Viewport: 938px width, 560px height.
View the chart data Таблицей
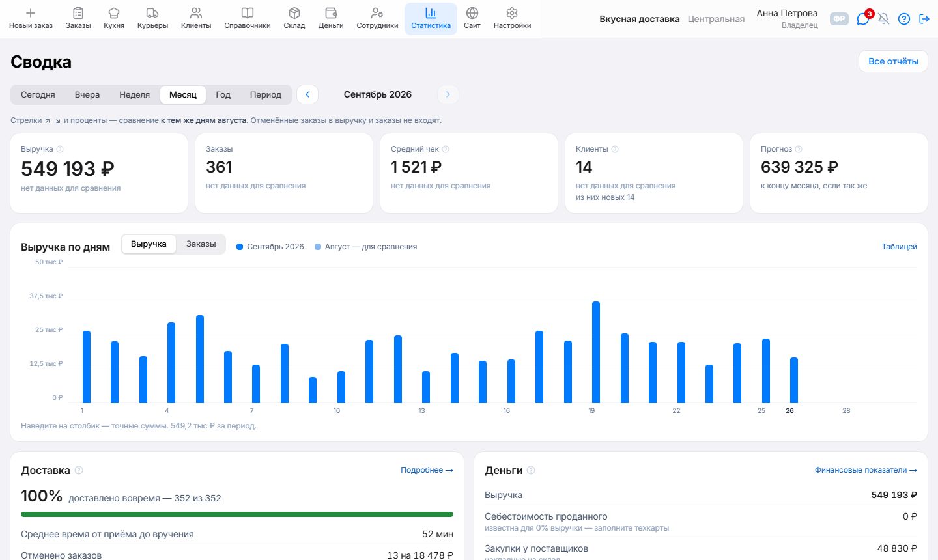[899, 247]
